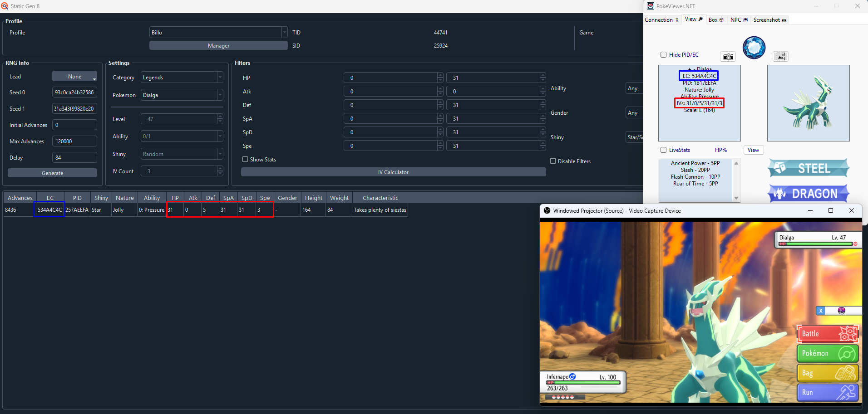Increase the HP minimum filter stepper

440,75
